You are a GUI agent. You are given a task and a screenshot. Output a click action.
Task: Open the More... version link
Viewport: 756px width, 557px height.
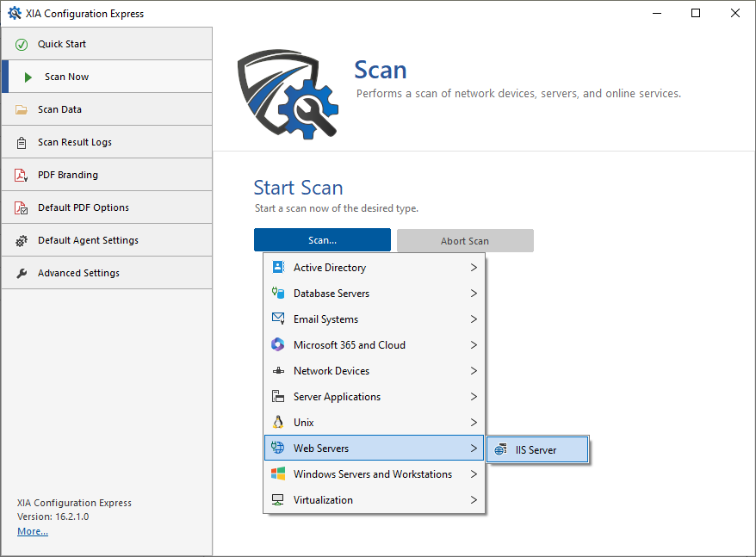tap(33, 531)
